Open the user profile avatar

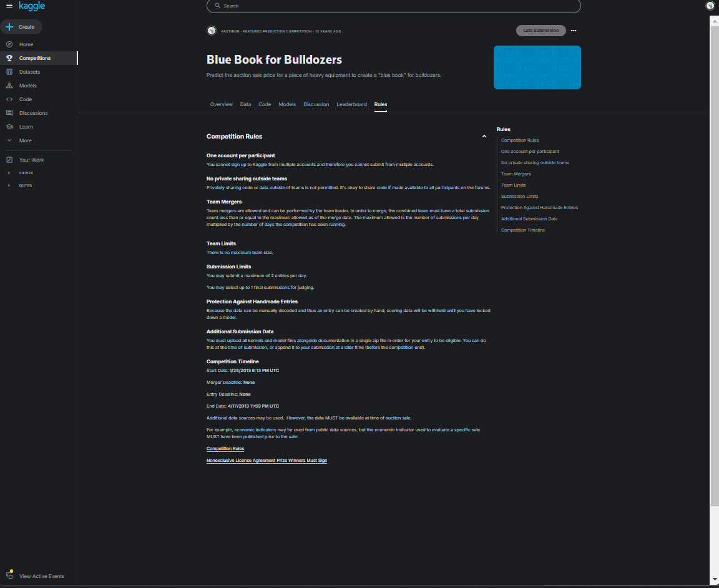[x=710, y=6]
